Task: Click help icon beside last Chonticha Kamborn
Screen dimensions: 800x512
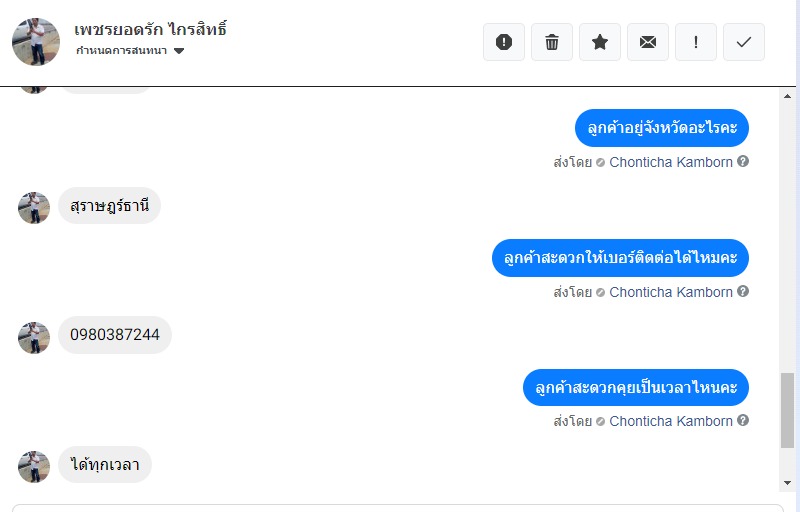Action: [x=743, y=421]
